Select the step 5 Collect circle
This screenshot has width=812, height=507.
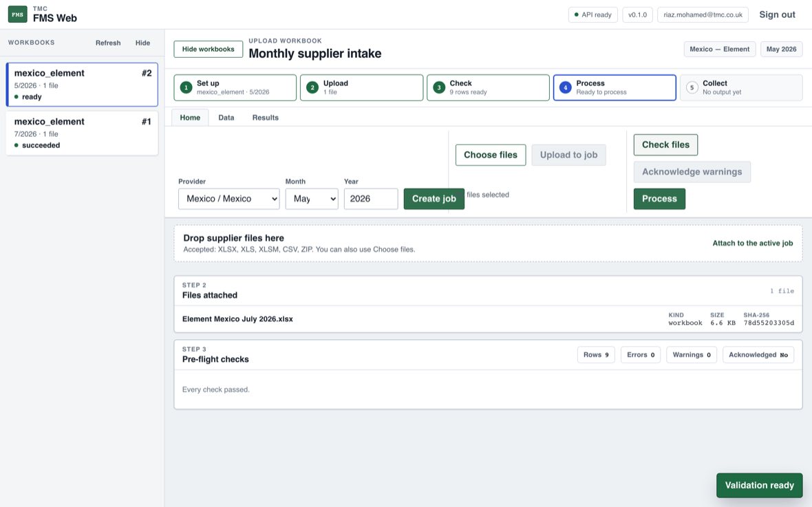click(692, 87)
